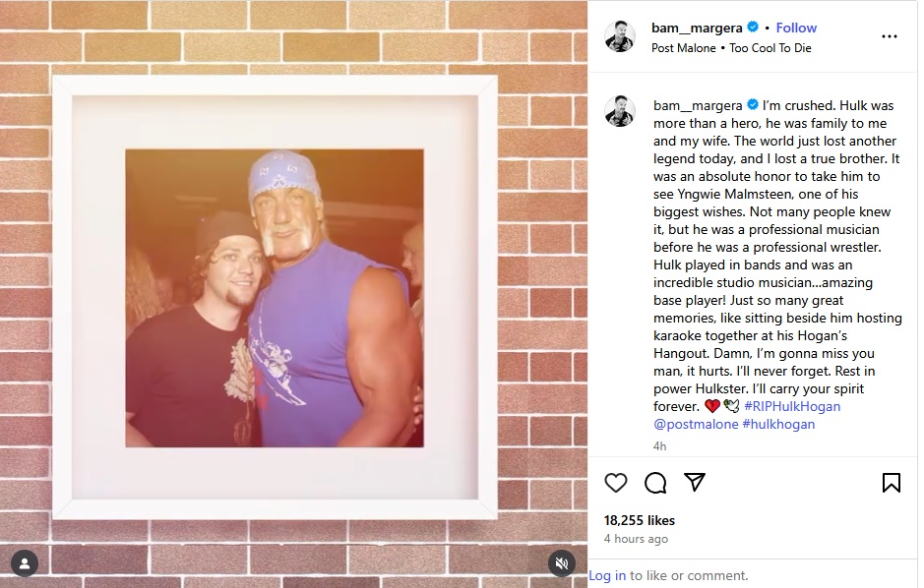Viewport: 924px width, 588px height.
Task: Open the #hulkhogan hashtag
Action: point(778,424)
